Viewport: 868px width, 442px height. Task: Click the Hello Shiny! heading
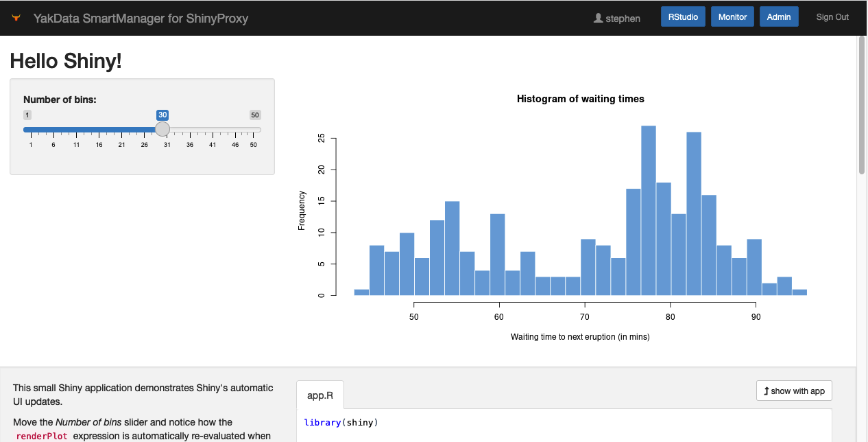click(66, 61)
